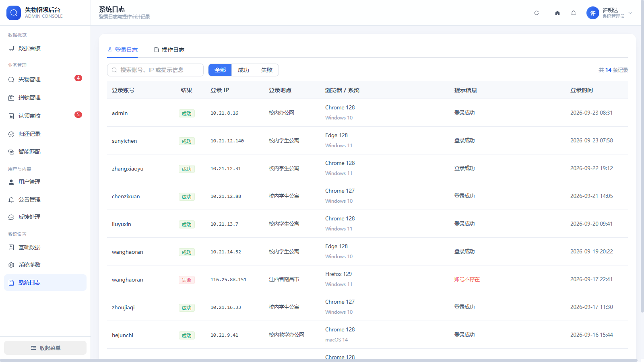Open notifications bell icon

coord(574,13)
